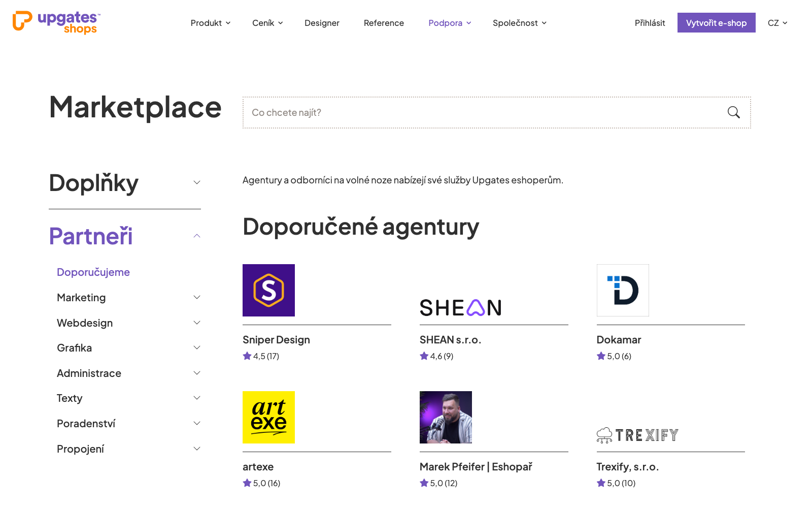Open the Trexify, s.r.o. agency name
The width and height of the screenshot is (812, 508).
(627, 467)
